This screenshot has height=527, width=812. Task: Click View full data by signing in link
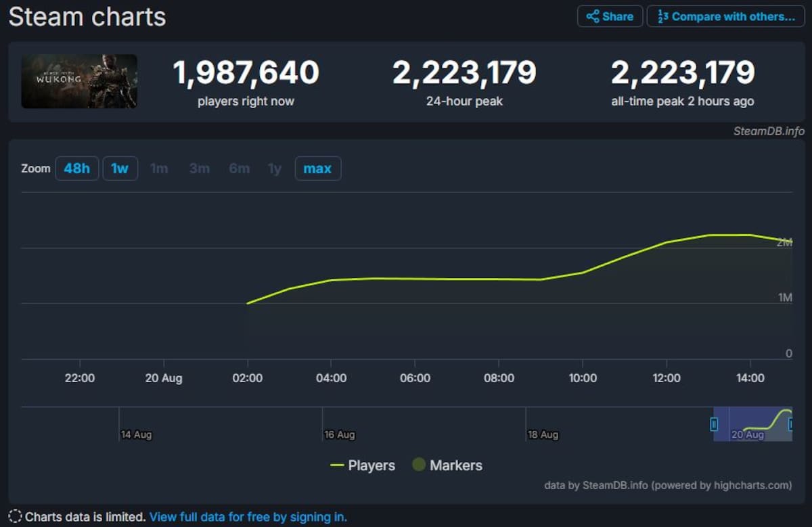[x=248, y=517]
